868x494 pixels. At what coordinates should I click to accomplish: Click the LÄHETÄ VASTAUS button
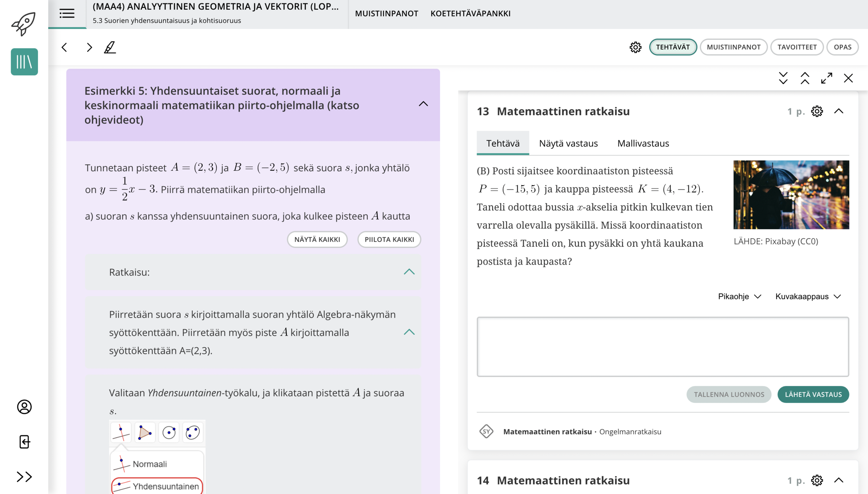(x=813, y=394)
